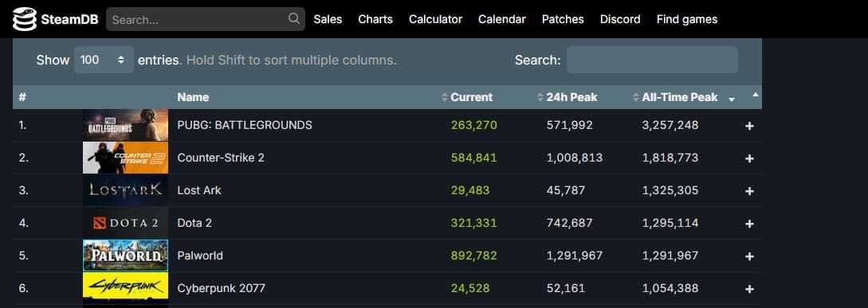Screen dimensions: 868x308
Task: Select all-time peak value 1,295,114
Action: pos(670,223)
